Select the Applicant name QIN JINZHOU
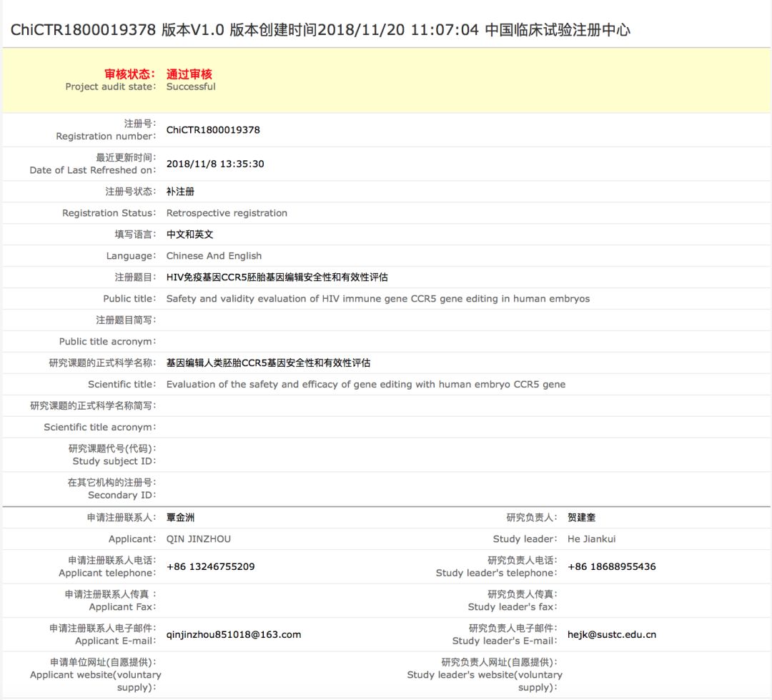 [x=198, y=538]
